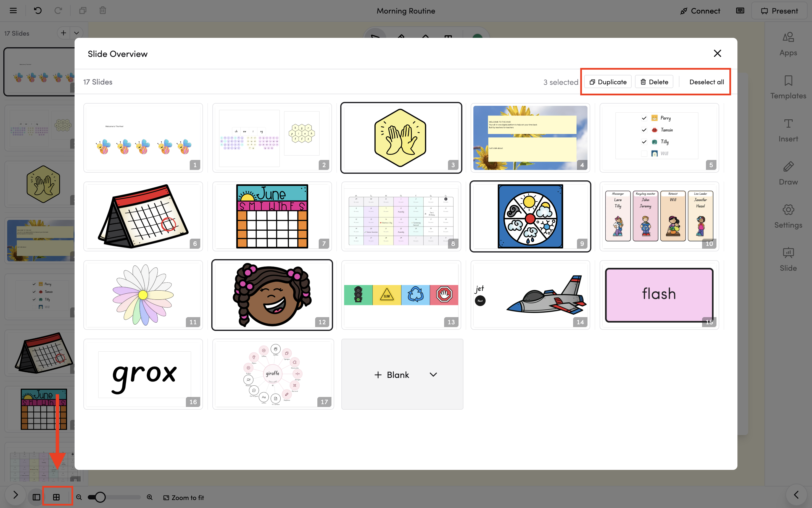The image size is (812, 508).
Task: Expand the Blank slide type dropdown
Action: coord(433,374)
